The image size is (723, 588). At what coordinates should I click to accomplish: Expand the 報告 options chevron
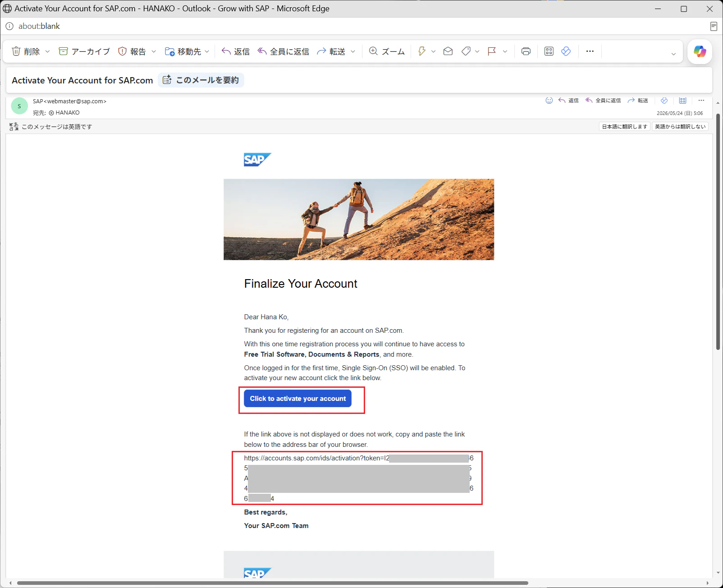pyautogui.click(x=154, y=51)
